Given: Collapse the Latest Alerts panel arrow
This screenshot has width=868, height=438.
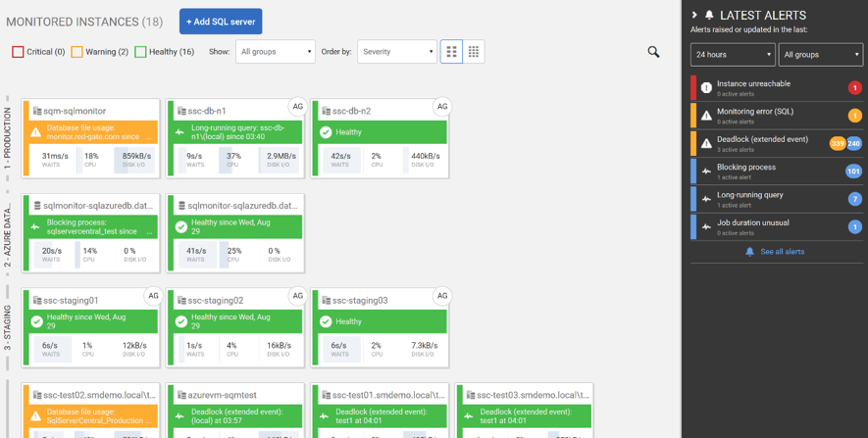Looking at the screenshot, I should (x=694, y=16).
